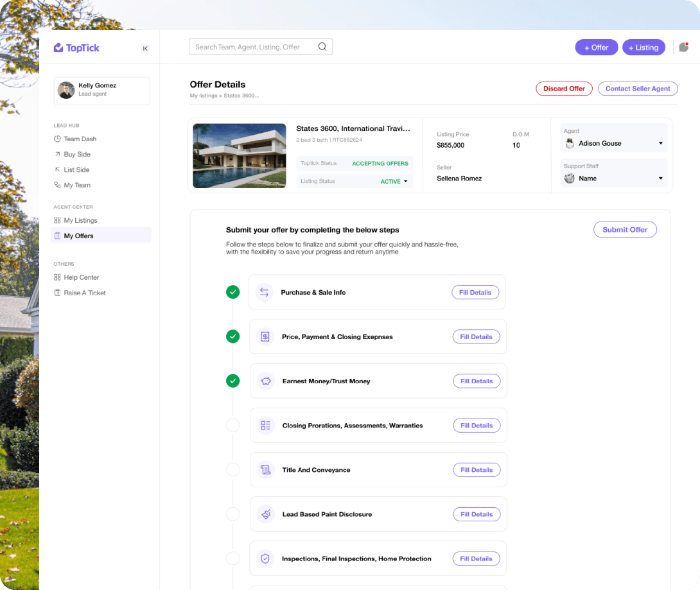Toggle Lead Based Paint step circle

232,514
